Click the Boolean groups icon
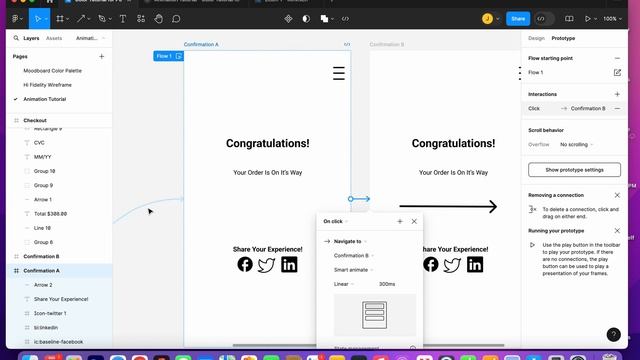 pos(324,19)
